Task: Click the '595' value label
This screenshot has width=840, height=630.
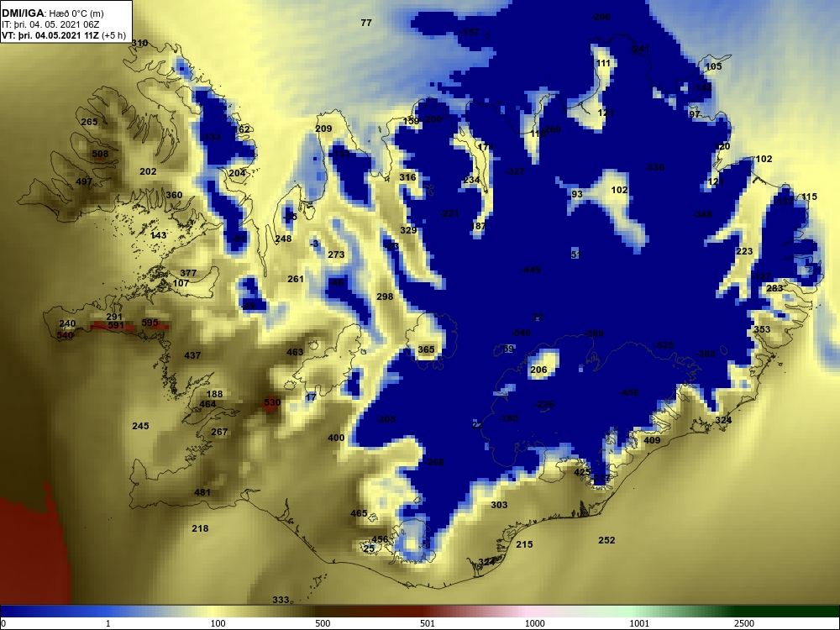Action: point(150,323)
